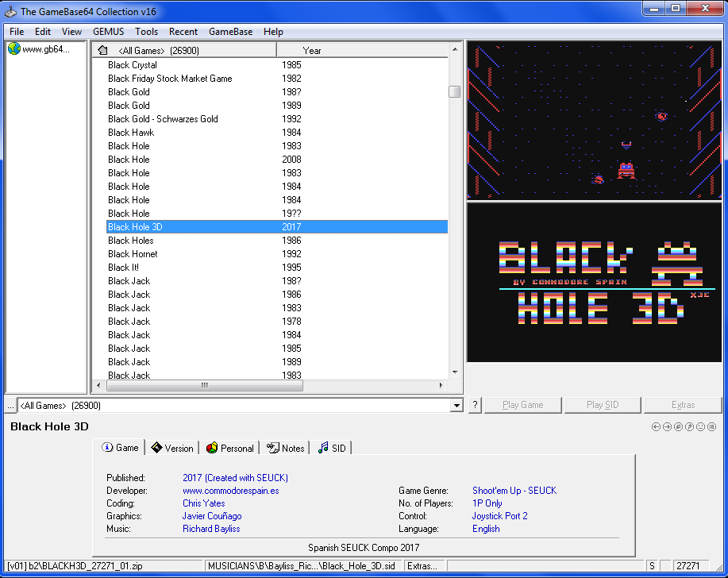This screenshot has width=728, height=578.
Task: Select the Black Jack 1978 row
Action: point(277,322)
